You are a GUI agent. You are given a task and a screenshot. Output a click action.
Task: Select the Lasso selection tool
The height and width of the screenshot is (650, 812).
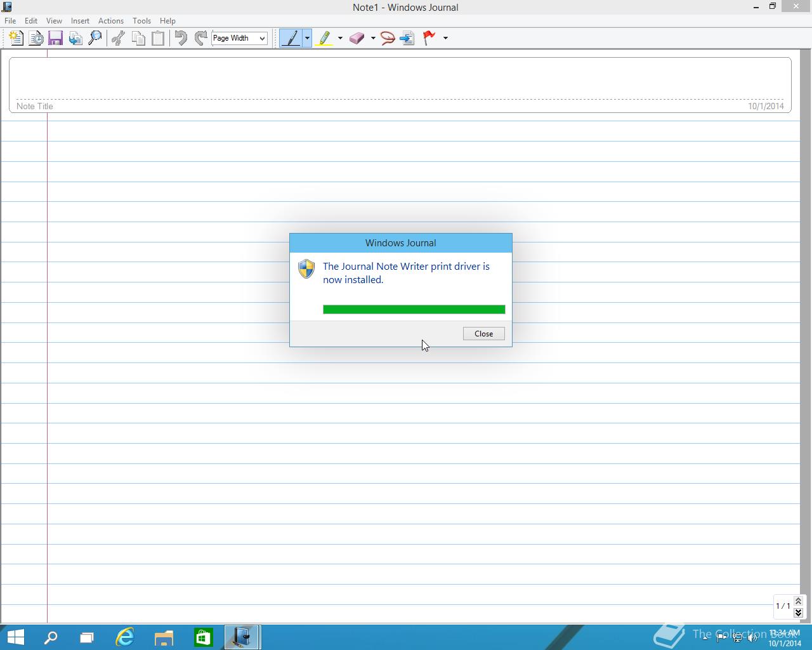pos(388,38)
